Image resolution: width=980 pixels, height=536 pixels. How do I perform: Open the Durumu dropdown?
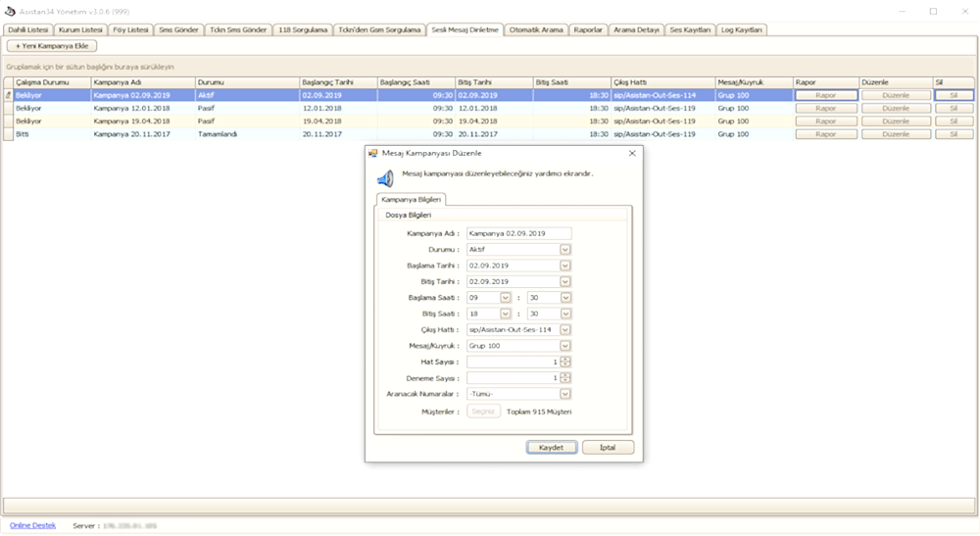tap(565, 250)
